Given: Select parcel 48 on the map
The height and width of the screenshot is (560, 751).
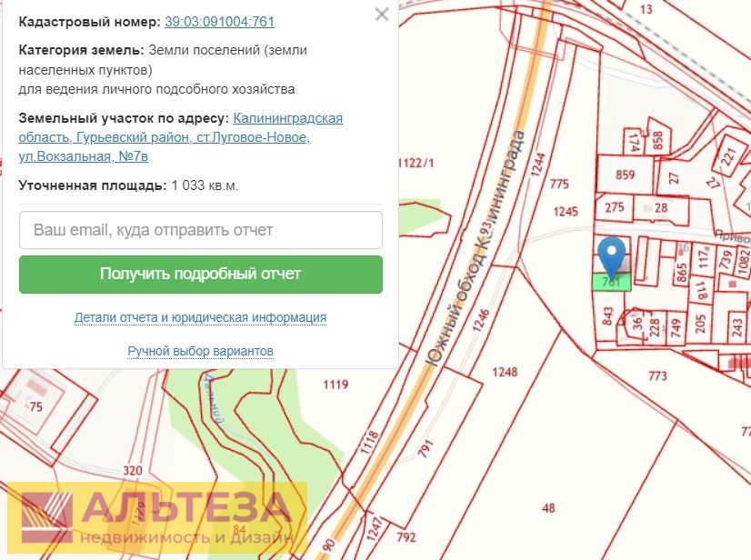Looking at the screenshot, I should point(548,508).
